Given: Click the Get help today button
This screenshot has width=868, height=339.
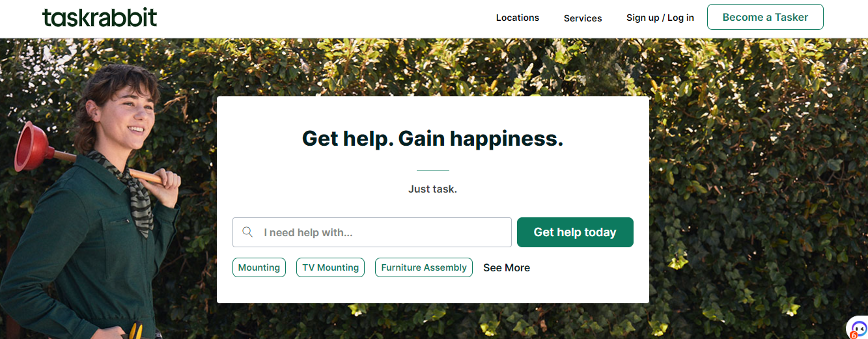Looking at the screenshot, I should coord(575,232).
